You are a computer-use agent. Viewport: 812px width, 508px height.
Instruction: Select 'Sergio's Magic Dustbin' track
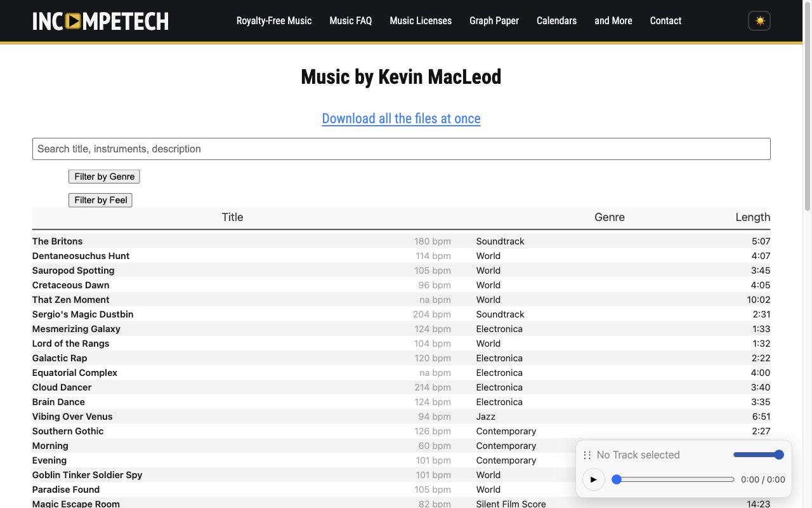(82, 314)
